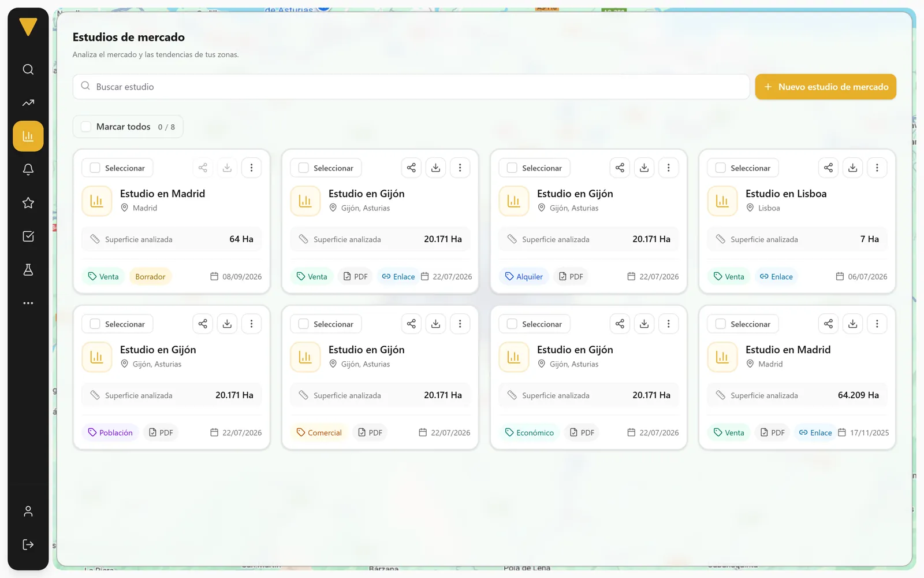Open the Estudio en Lisboa title
The image size is (924, 578).
pos(786,194)
